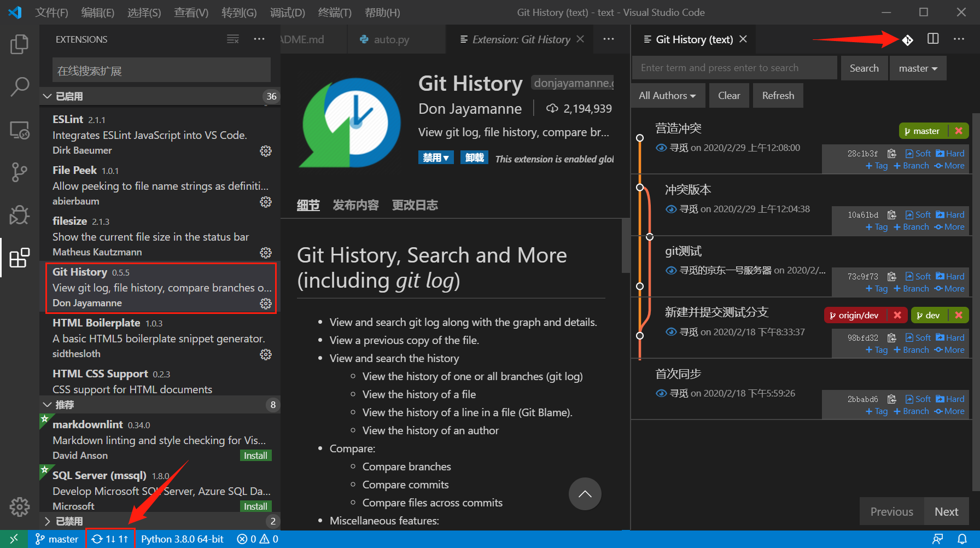Click the Search button in Git History
Image resolution: width=980 pixels, height=548 pixels.
pyautogui.click(x=864, y=68)
